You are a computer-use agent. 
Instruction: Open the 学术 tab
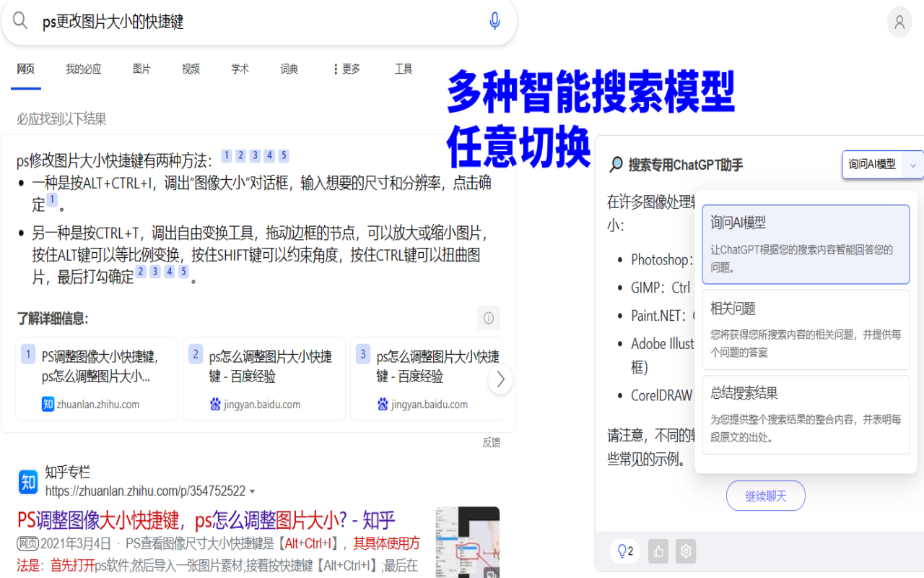coord(240,69)
